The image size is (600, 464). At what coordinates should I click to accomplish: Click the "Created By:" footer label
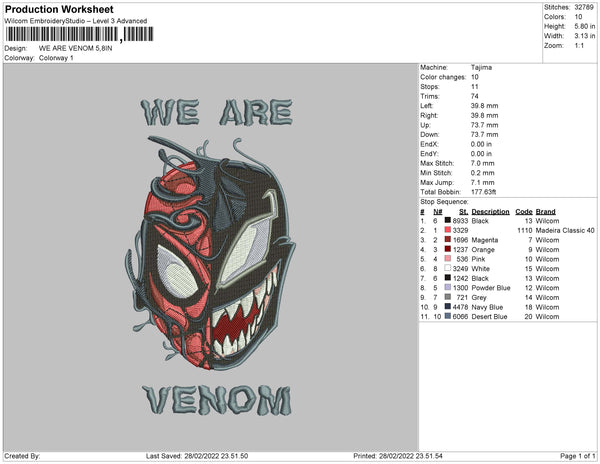point(22,456)
